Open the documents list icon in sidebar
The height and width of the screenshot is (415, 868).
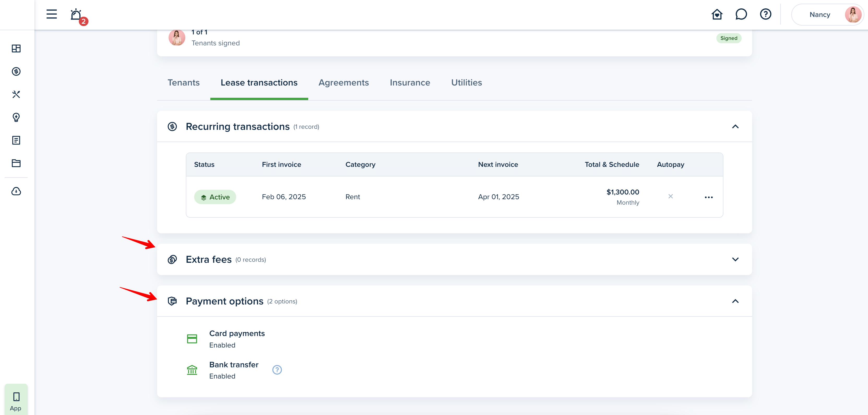[16, 140]
